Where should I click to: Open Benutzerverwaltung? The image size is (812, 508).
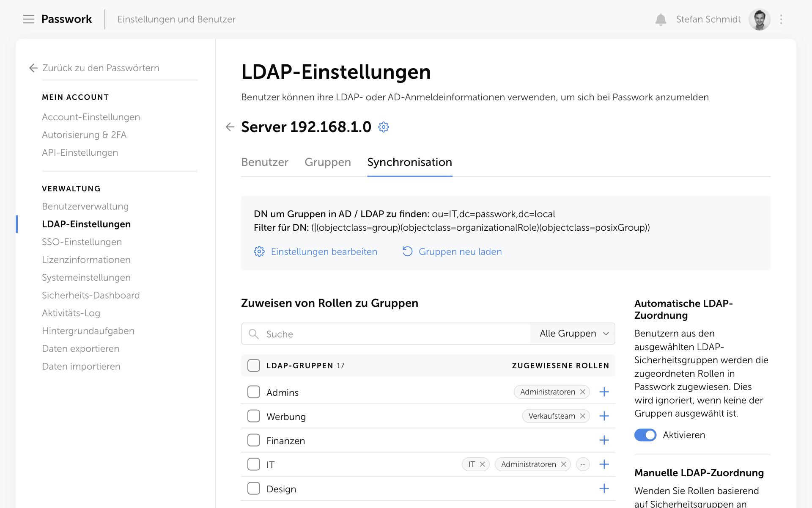[x=85, y=206]
